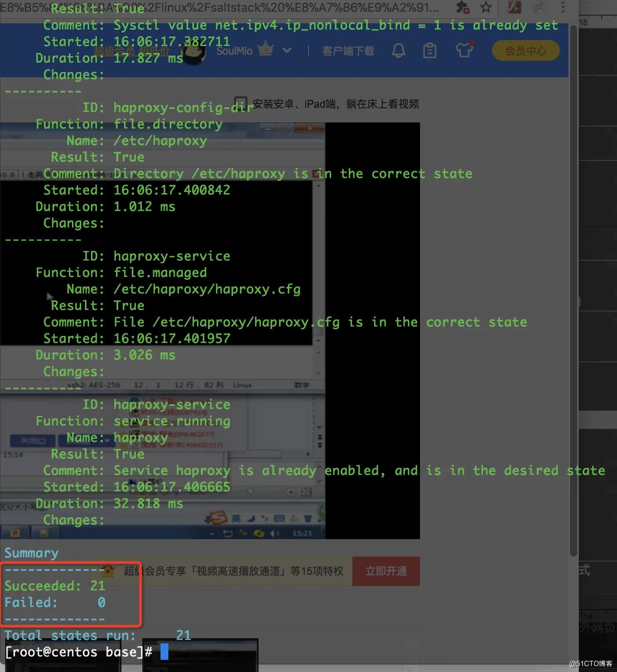Bookmark this page with the star icon
Viewport: 617px width, 672px height.
click(486, 7)
